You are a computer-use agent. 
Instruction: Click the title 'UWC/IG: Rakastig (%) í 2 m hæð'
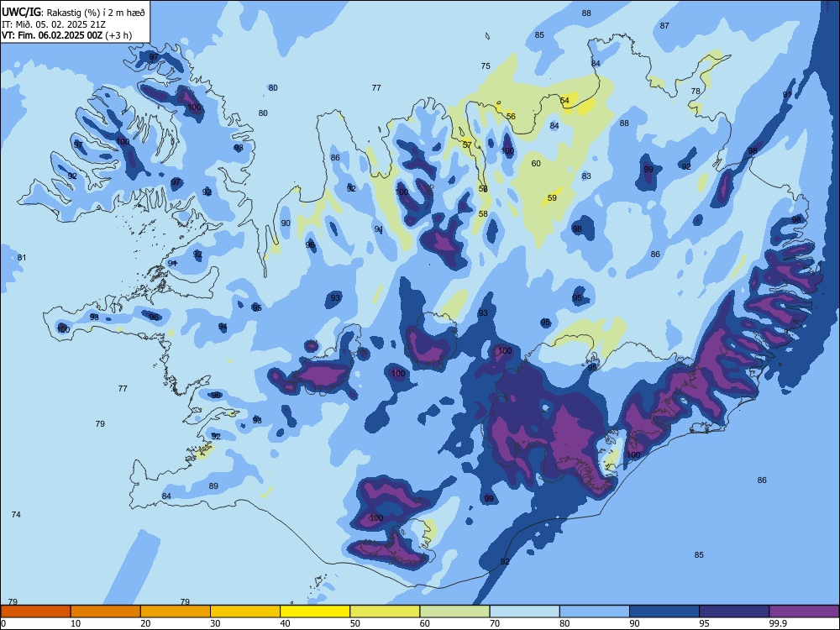click(73, 13)
